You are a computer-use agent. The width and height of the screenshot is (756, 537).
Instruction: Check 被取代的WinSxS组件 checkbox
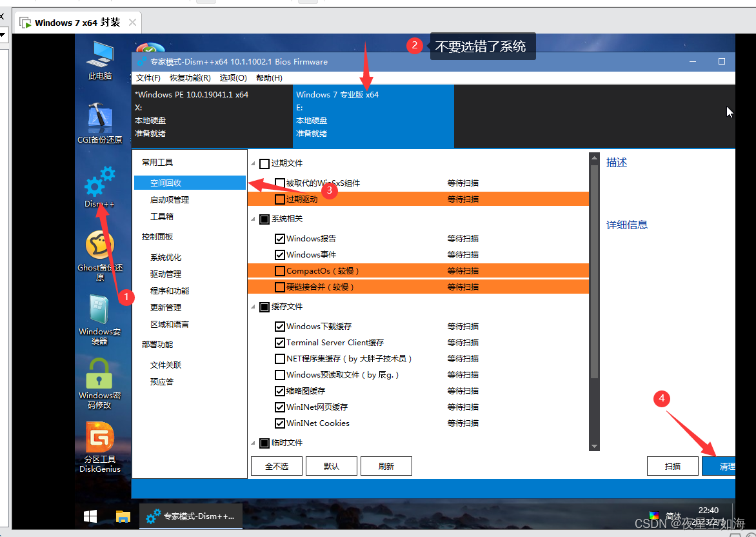(280, 183)
